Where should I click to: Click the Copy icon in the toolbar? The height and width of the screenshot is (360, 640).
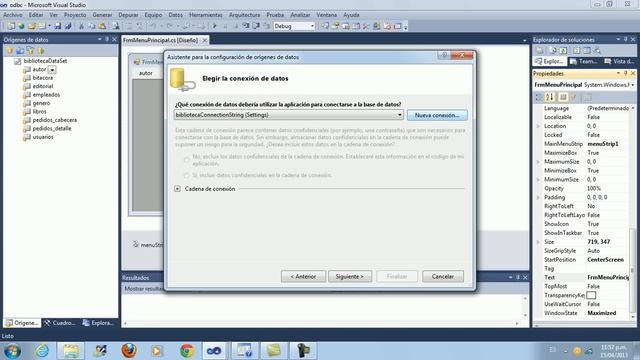tap(92, 26)
